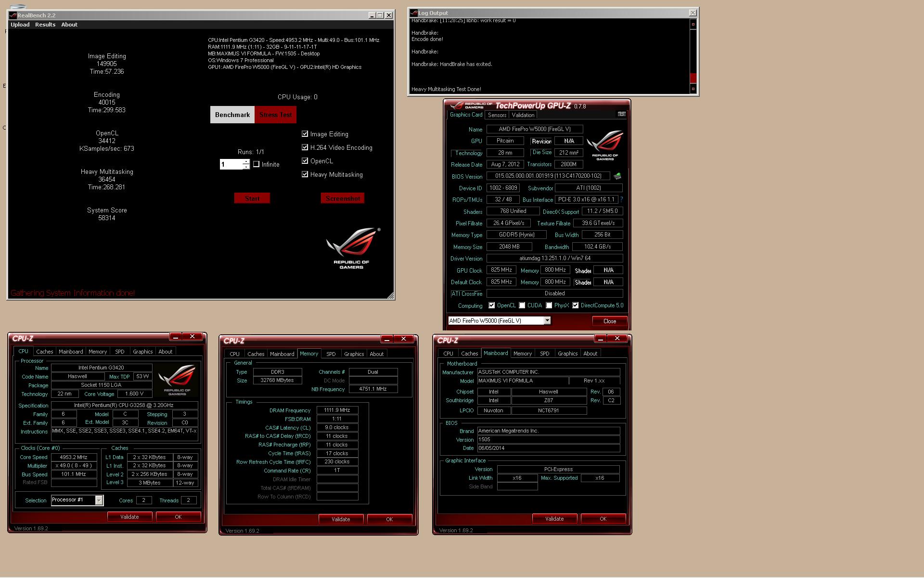Image resolution: width=924 pixels, height=578 pixels.
Task: Click the Stress Test button
Action: 276,115
